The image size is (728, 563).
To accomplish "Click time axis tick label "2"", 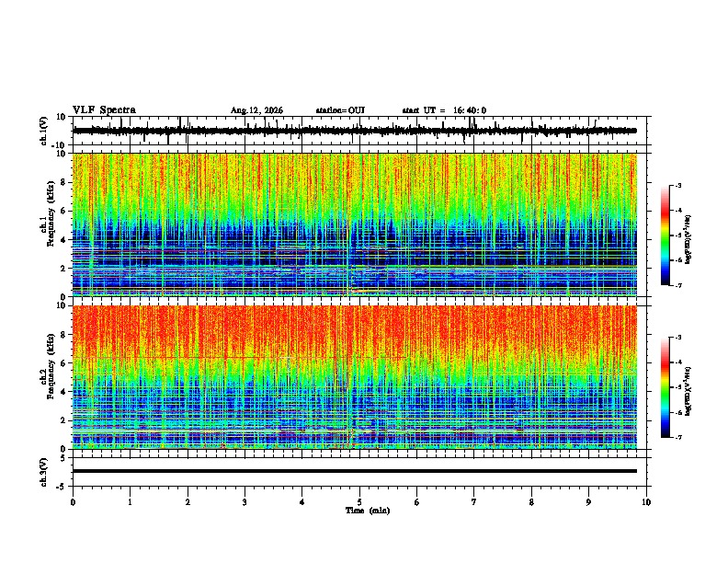I will (x=188, y=502).
